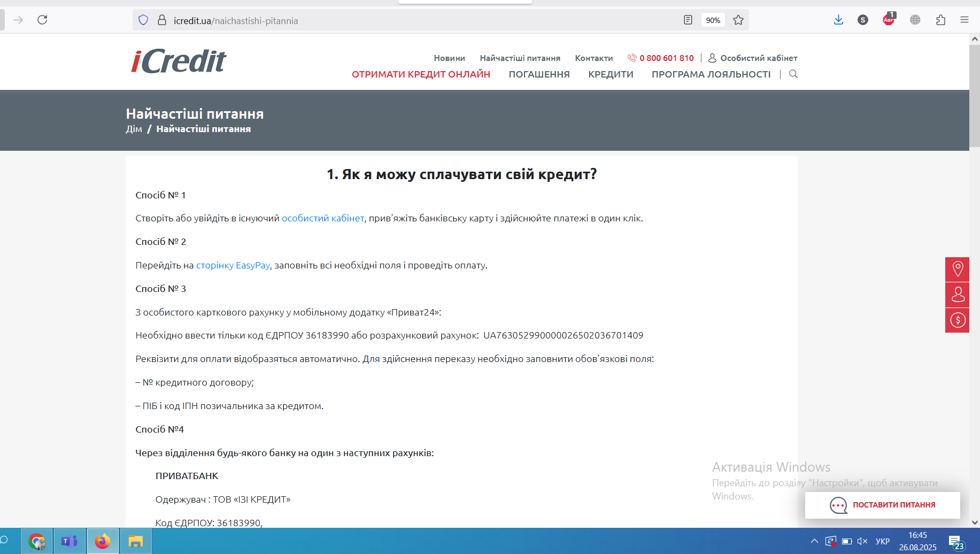This screenshot has width=980, height=554.
Task: Switch the УКР input language indicator
Action: [x=883, y=541]
